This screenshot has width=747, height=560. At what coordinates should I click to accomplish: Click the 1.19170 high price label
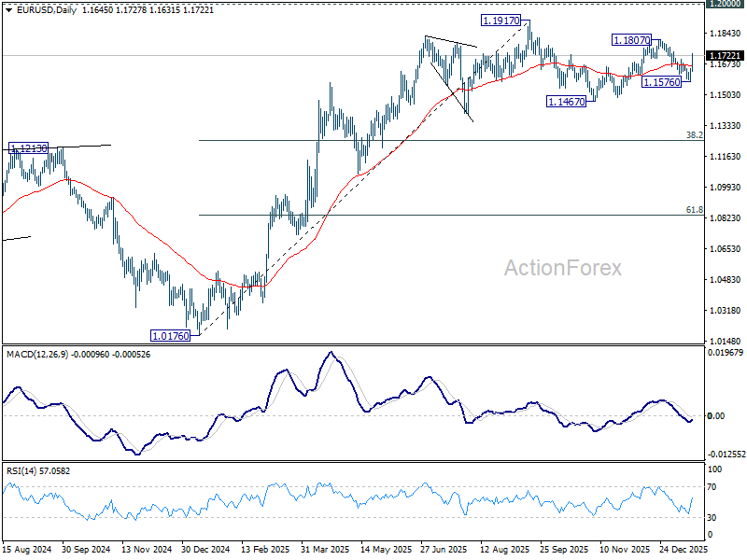[500, 21]
